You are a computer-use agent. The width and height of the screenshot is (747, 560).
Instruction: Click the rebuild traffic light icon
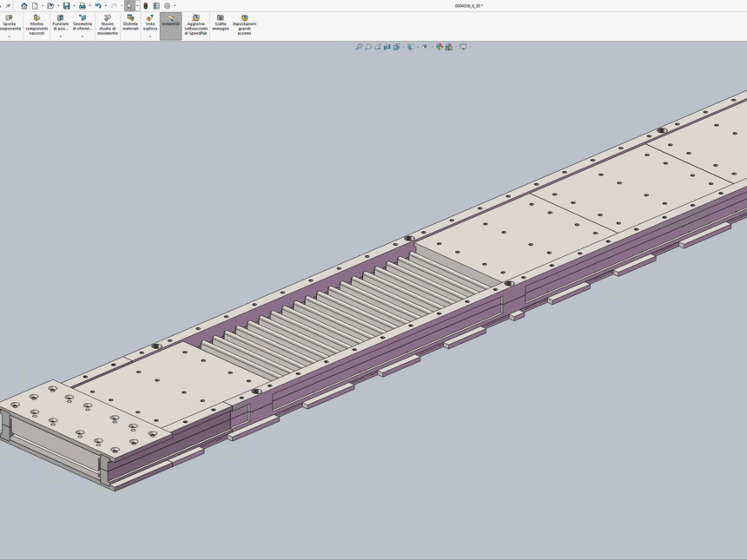click(146, 5)
